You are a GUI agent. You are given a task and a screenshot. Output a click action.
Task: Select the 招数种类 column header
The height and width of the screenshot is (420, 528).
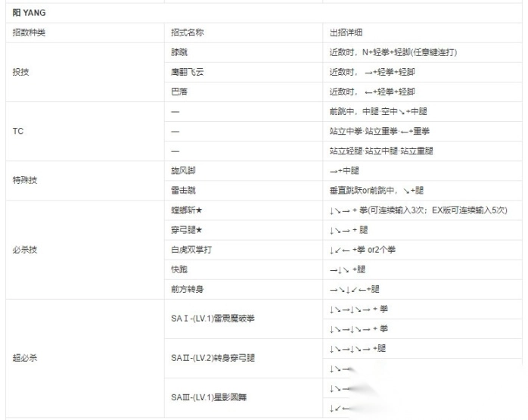tap(28, 33)
